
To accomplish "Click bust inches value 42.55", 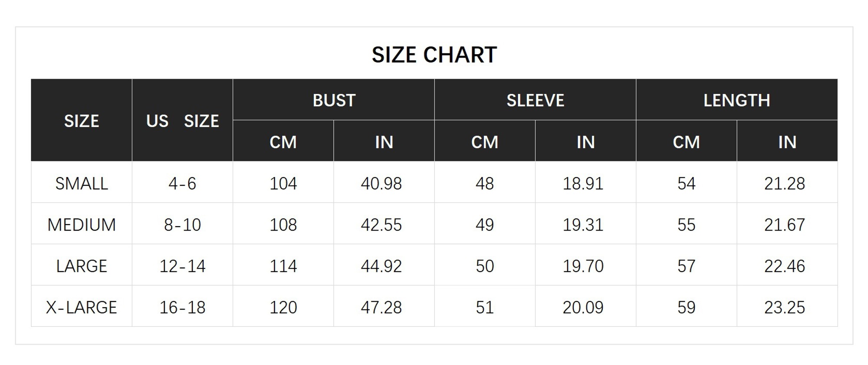I will [x=381, y=225].
